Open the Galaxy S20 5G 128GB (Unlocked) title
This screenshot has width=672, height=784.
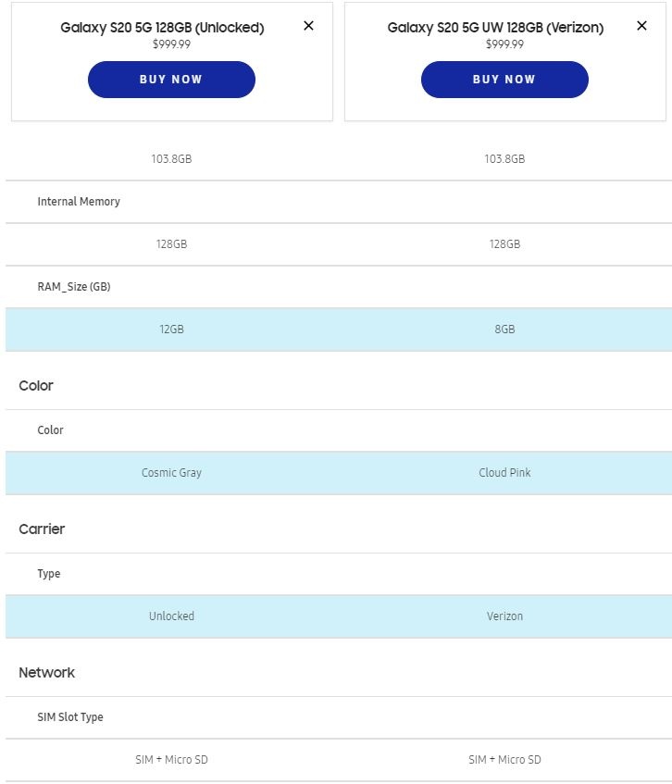162,28
